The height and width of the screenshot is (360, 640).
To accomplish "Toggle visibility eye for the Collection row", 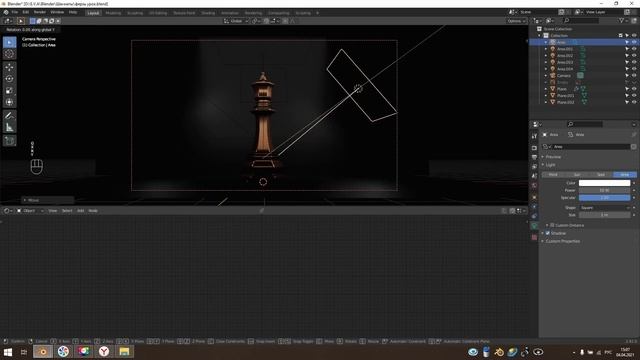I will [x=634, y=36].
